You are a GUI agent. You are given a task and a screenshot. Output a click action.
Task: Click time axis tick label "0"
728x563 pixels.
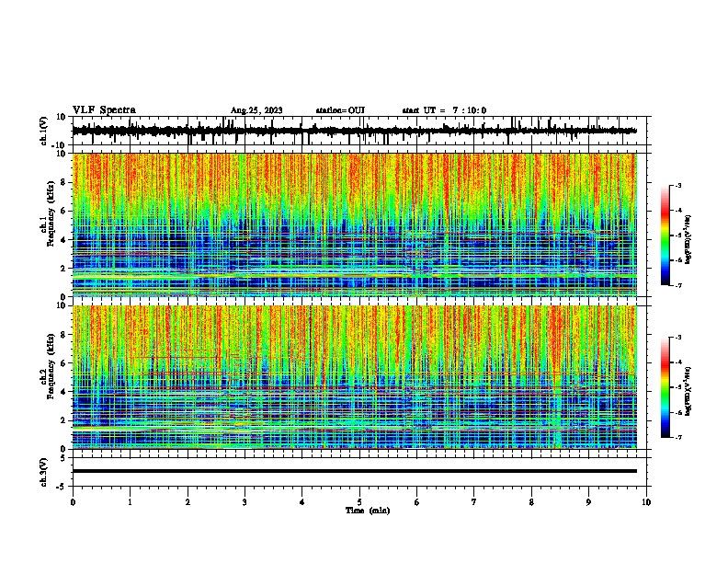click(73, 502)
